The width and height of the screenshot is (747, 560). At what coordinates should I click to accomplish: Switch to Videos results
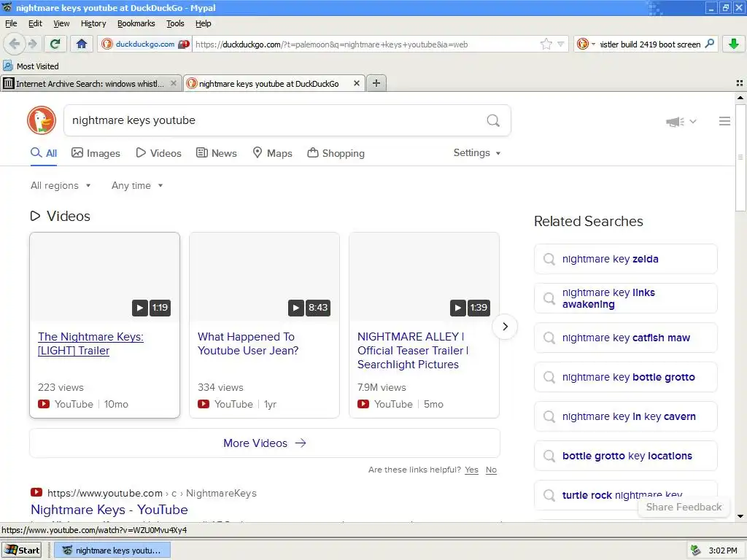[x=158, y=153]
